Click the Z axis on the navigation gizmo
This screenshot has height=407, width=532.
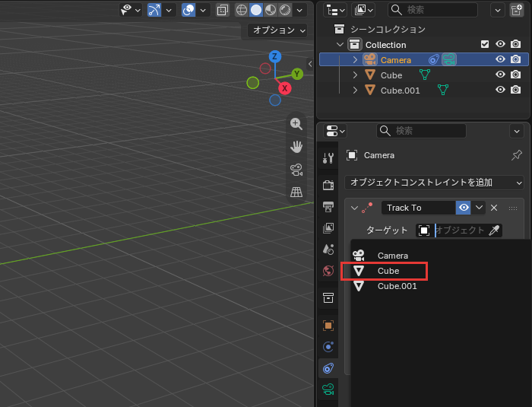pyautogui.click(x=275, y=56)
